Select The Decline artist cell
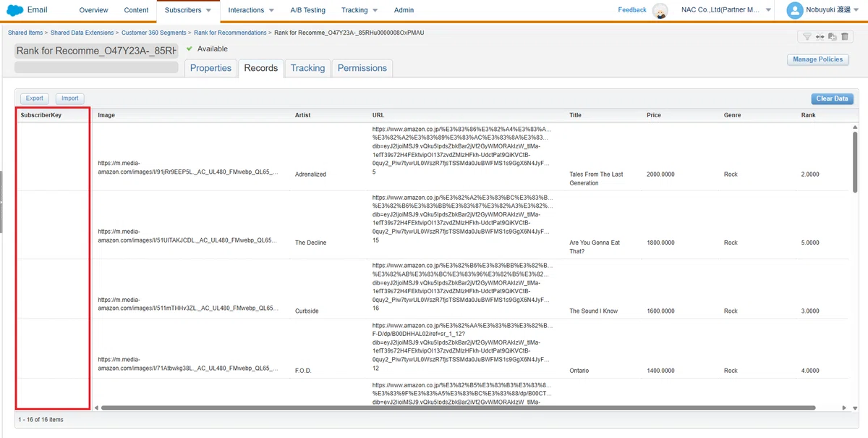 pos(311,243)
